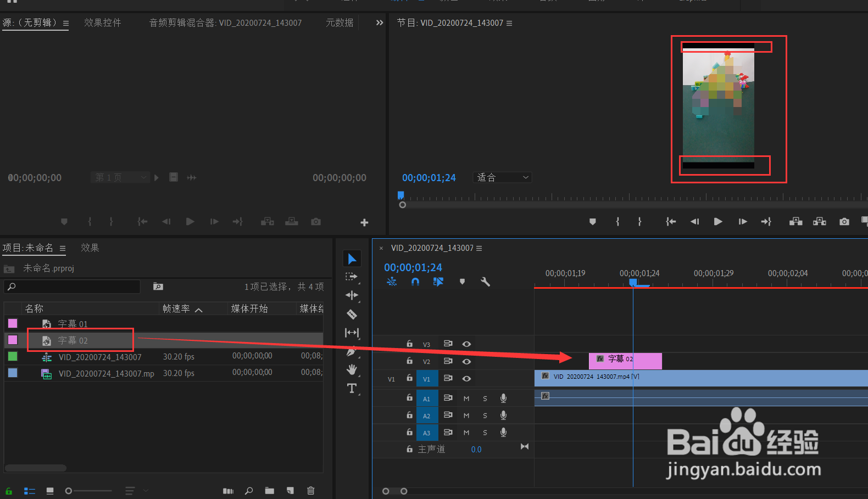The height and width of the screenshot is (499, 868).
Task: Solo audio track A2
Action: pyautogui.click(x=485, y=416)
